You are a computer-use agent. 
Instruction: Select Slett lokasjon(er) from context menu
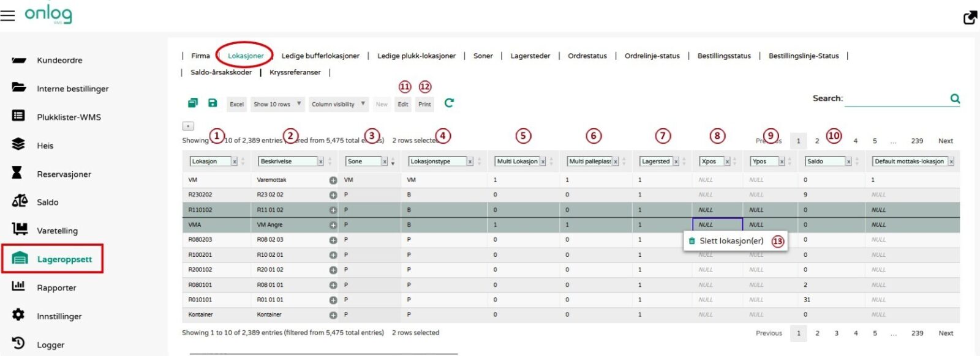click(731, 241)
